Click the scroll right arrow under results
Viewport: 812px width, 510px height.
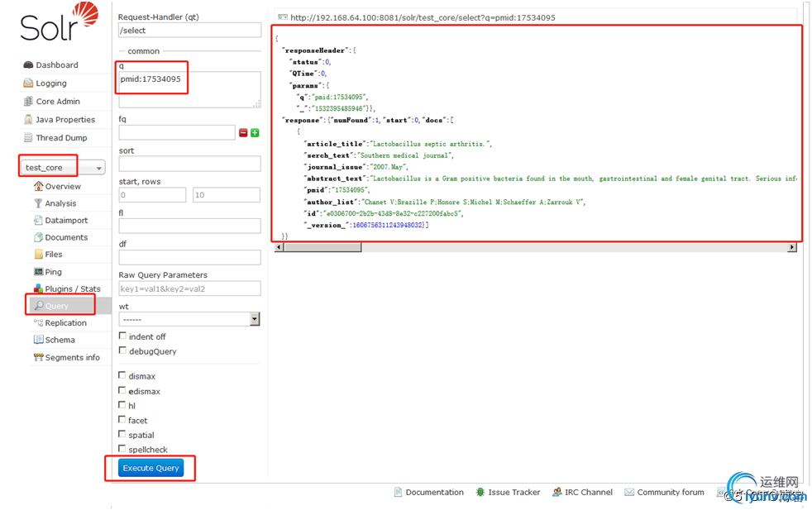[792, 247]
